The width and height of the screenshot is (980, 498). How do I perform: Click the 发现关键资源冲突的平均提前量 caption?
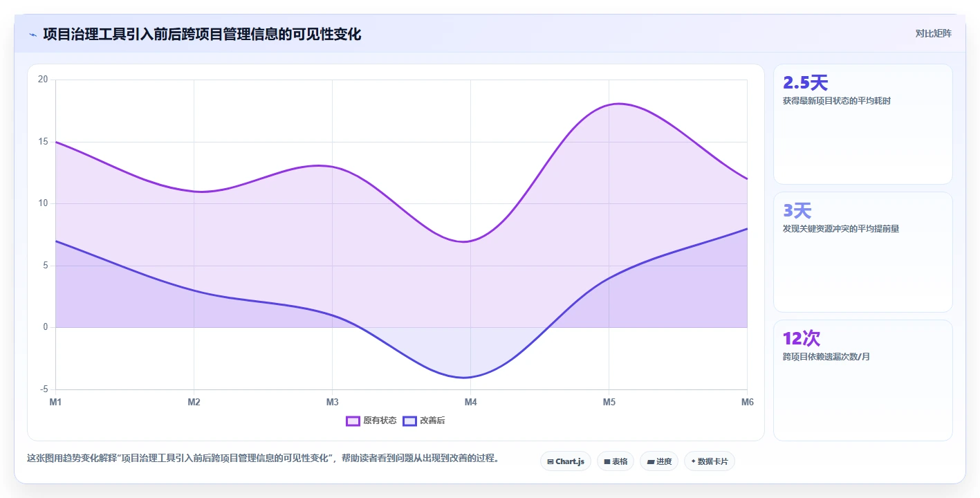[x=841, y=229]
